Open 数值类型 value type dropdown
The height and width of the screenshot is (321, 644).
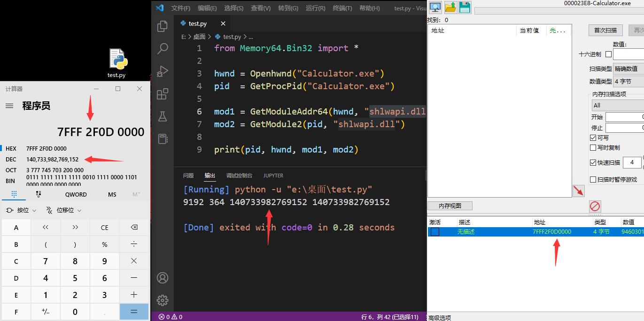pos(628,81)
